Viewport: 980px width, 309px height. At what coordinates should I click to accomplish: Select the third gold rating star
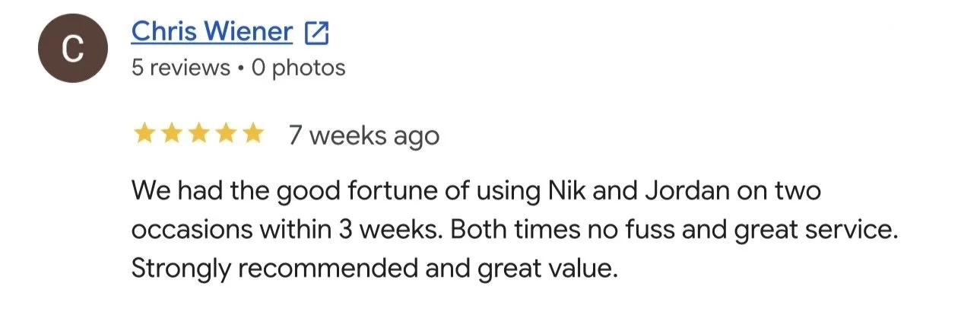[198, 135]
